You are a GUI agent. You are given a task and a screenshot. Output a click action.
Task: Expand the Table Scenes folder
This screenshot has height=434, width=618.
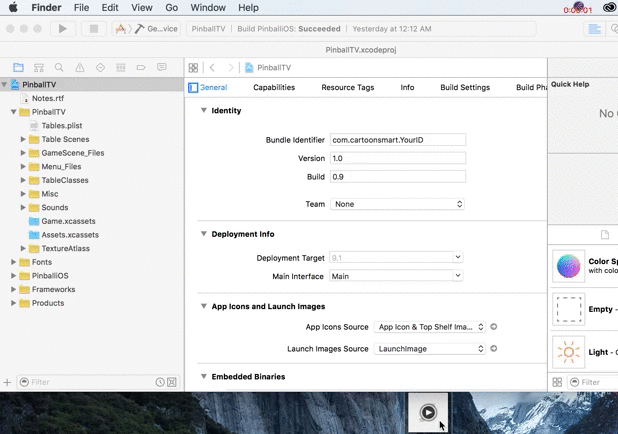(23, 140)
